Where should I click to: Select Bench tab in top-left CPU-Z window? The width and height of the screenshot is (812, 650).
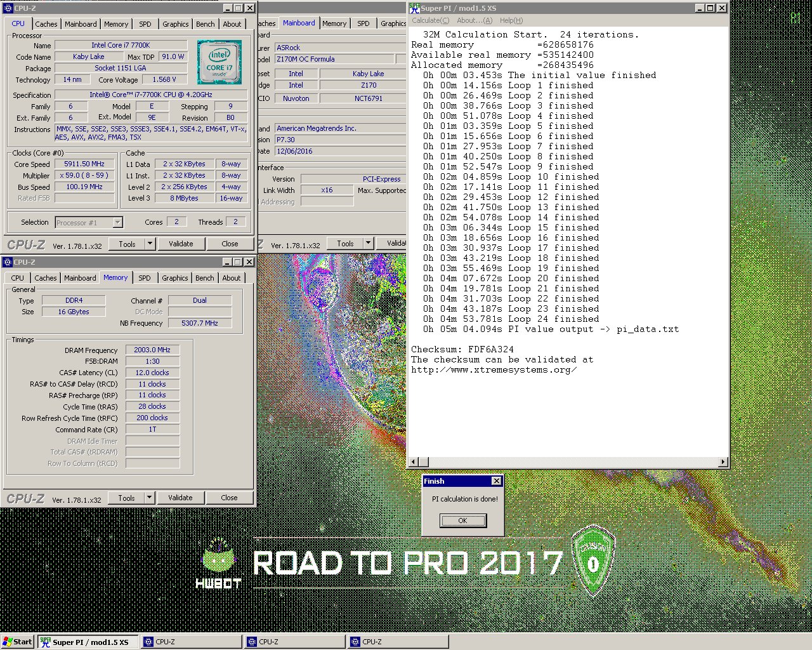(205, 24)
